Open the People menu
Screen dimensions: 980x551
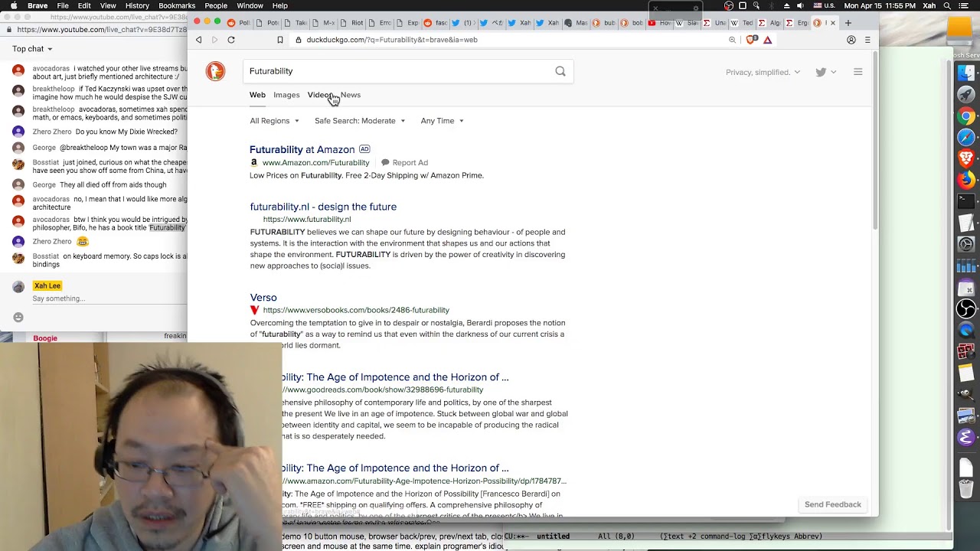point(216,5)
